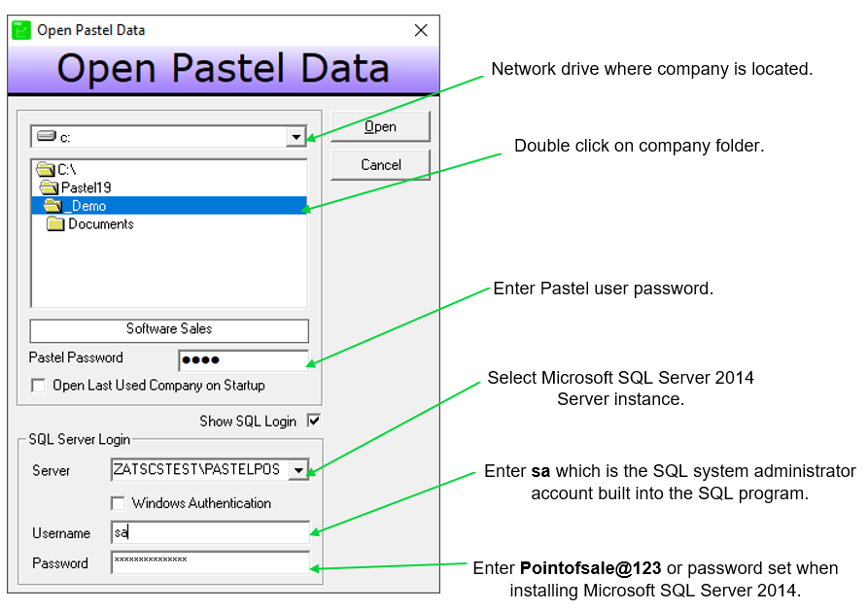Click the Open button
The width and height of the screenshot is (868, 611).
380,126
